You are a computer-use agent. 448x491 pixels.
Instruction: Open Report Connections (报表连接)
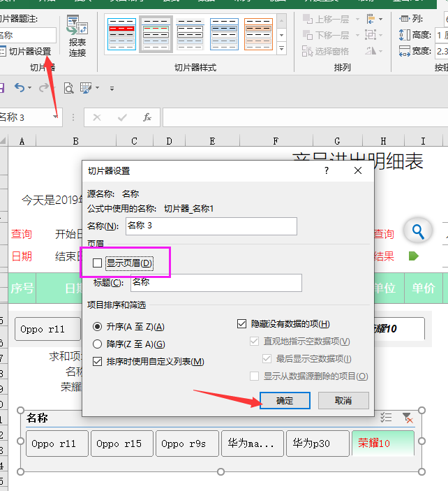(x=77, y=36)
